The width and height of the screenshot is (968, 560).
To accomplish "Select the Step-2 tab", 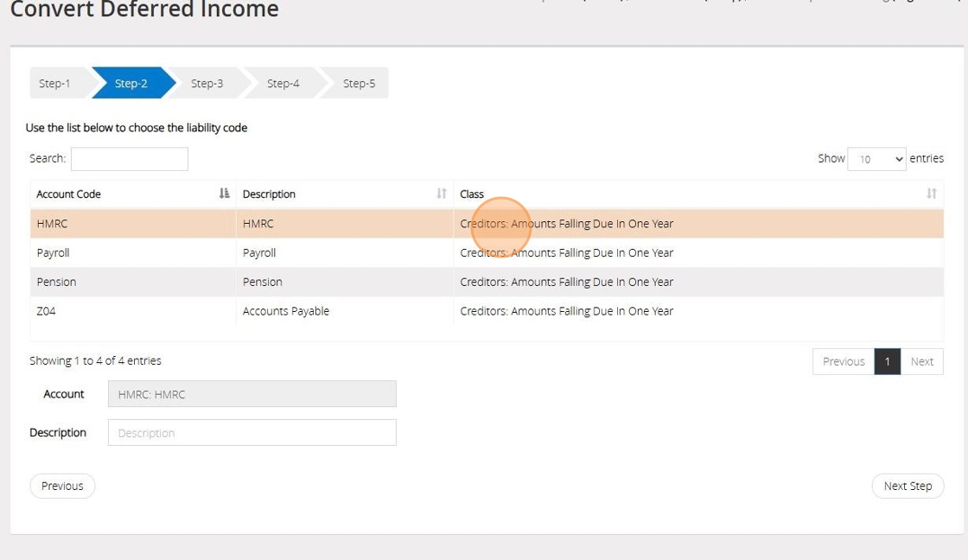I will point(131,83).
